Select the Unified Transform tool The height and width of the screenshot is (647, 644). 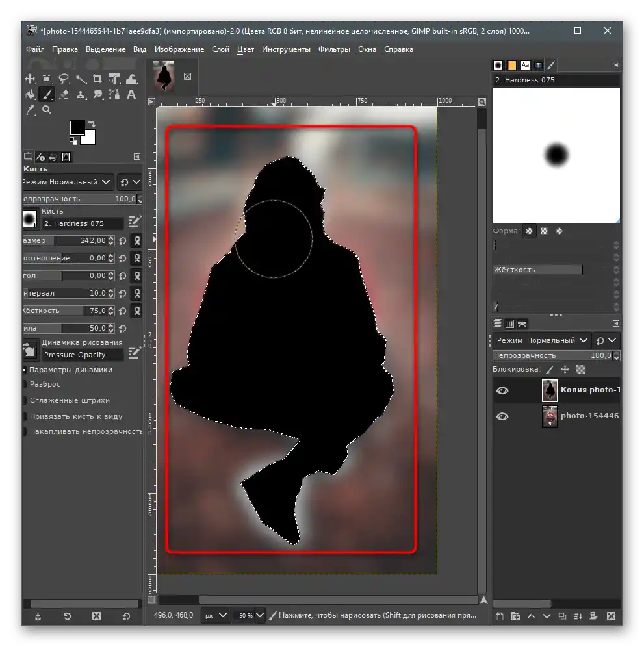[114, 79]
